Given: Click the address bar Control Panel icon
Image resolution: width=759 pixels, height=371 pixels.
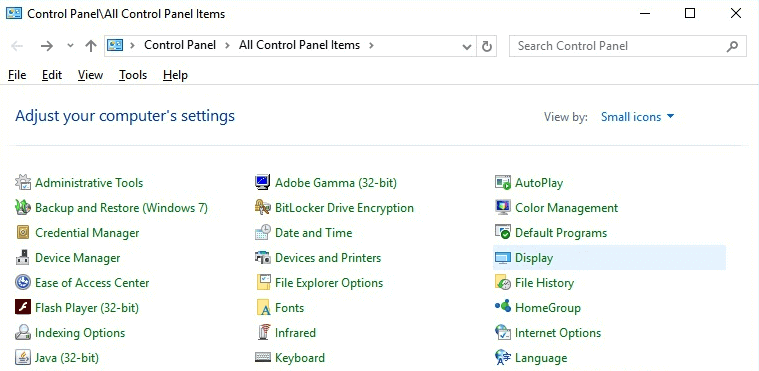Looking at the screenshot, I should (x=115, y=46).
